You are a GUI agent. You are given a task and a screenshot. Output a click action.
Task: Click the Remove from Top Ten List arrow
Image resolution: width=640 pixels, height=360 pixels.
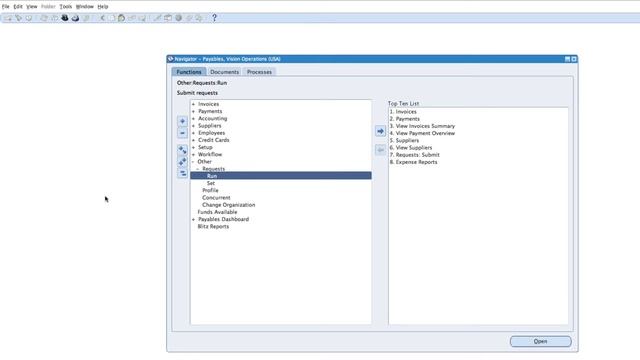(x=380, y=150)
